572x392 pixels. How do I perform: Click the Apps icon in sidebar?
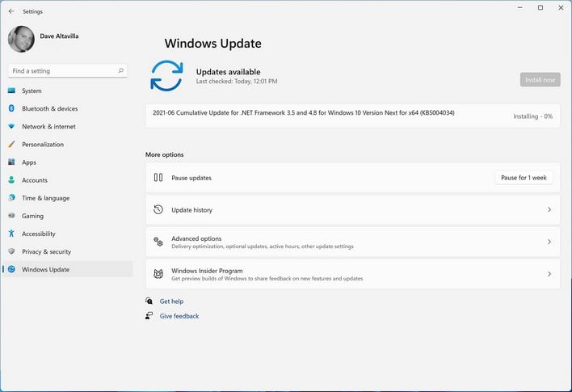(x=11, y=162)
